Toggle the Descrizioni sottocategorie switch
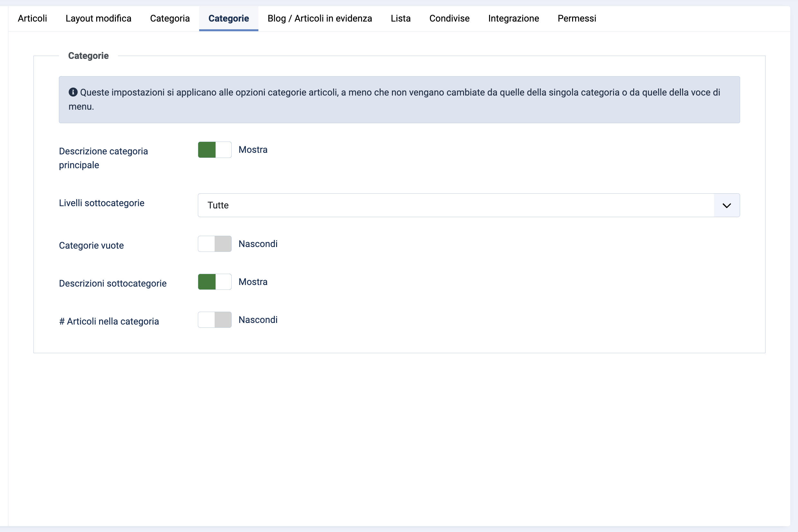 [x=215, y=282]
